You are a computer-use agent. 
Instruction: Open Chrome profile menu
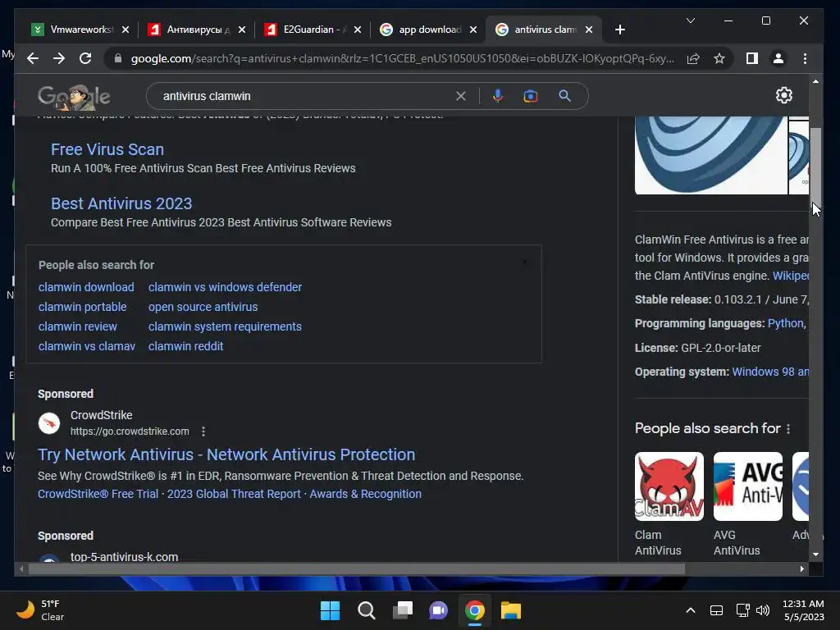click(778, 58)
